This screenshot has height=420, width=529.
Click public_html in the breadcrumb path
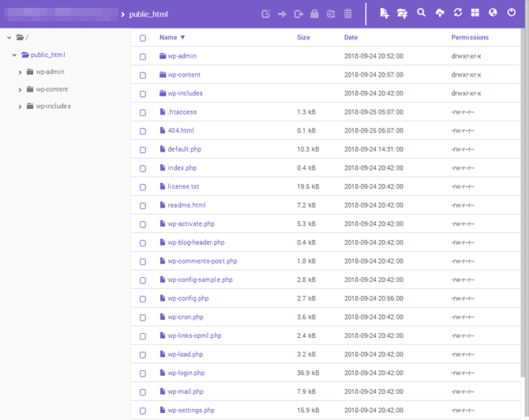[x=148, y=14]
